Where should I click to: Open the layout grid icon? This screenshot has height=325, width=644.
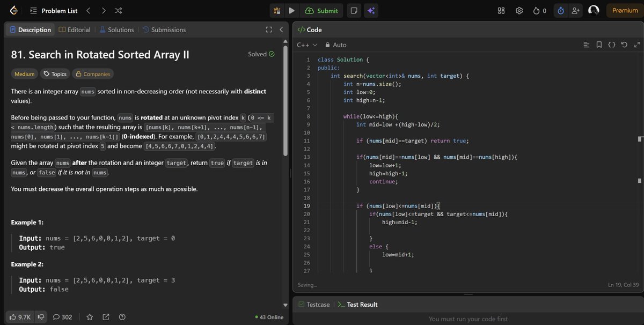click(x=501, y=11)
